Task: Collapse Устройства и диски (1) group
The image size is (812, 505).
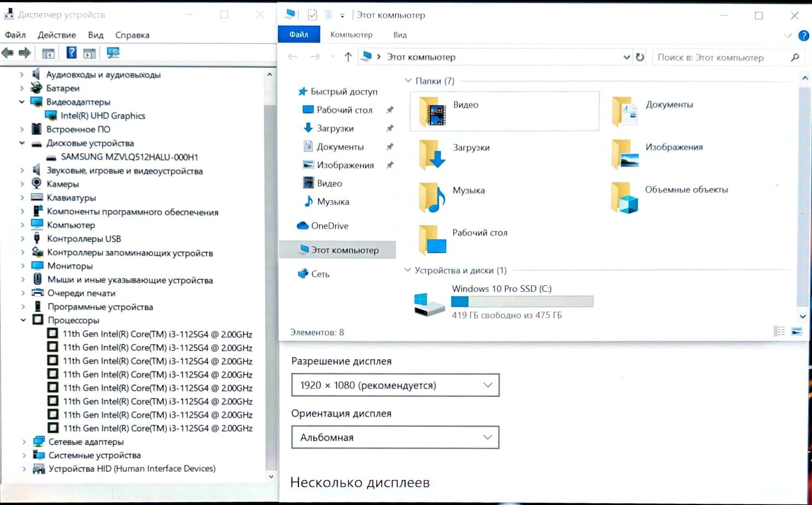Action: click(407, 270)
